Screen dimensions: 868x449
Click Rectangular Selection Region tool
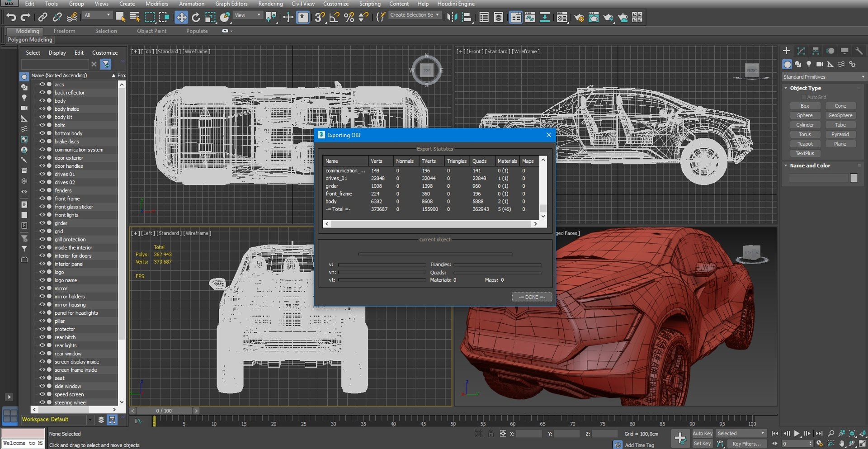(x=149, y=17)
